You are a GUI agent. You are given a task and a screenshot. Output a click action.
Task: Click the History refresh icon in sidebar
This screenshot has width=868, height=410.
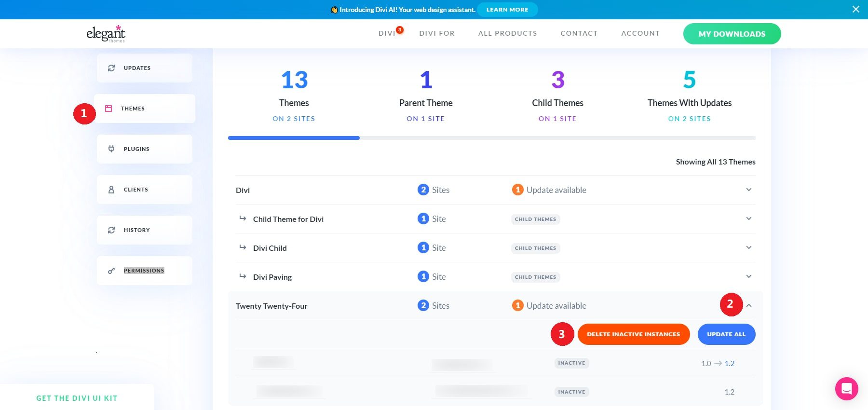coord(111,230)
